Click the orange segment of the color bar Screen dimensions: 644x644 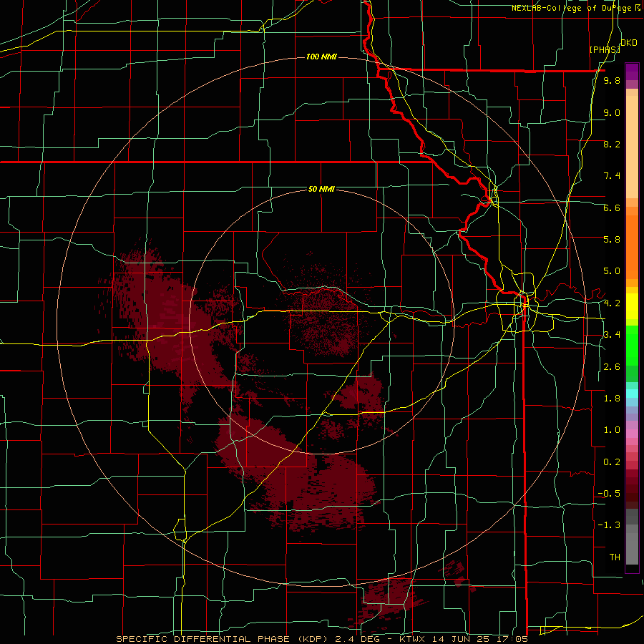pyautogui.click(x=632, y=247)
